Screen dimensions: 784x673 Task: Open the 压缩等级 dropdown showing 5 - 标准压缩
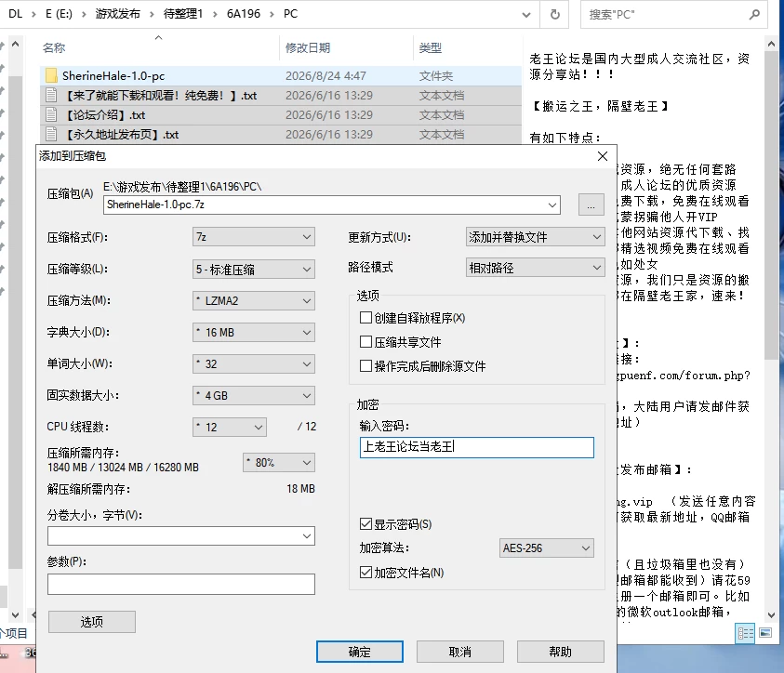(254, 270)
